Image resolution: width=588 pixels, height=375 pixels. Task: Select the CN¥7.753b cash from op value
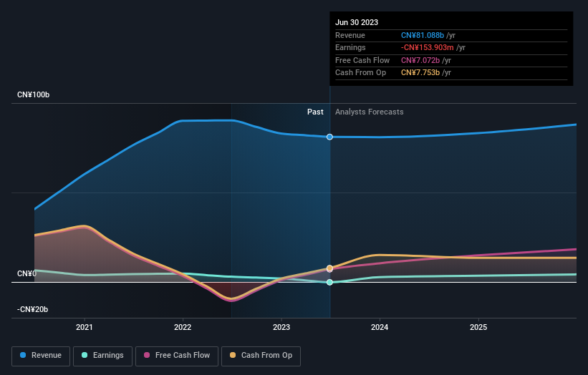(x=420, y=73)
